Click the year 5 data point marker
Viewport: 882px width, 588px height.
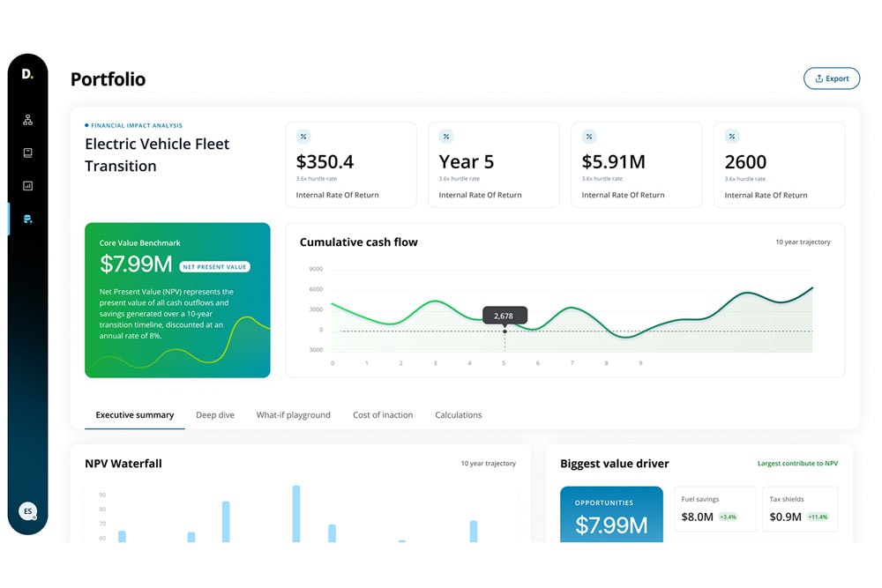[505, 331]
